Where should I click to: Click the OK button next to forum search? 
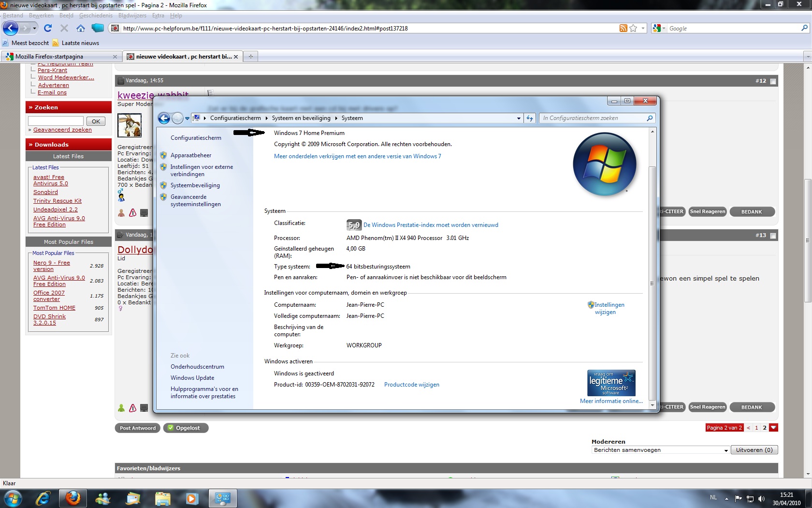click(96, 121)
